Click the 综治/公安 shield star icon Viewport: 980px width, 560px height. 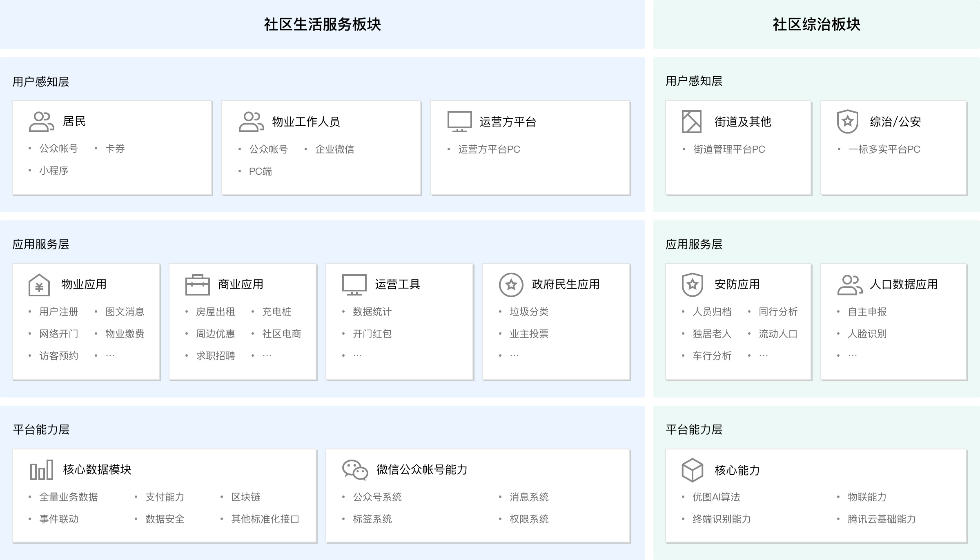point(847,122)
